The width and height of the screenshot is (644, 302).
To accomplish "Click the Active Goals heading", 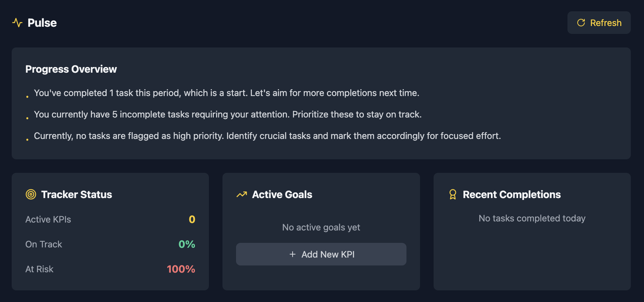I will point(282,194).
